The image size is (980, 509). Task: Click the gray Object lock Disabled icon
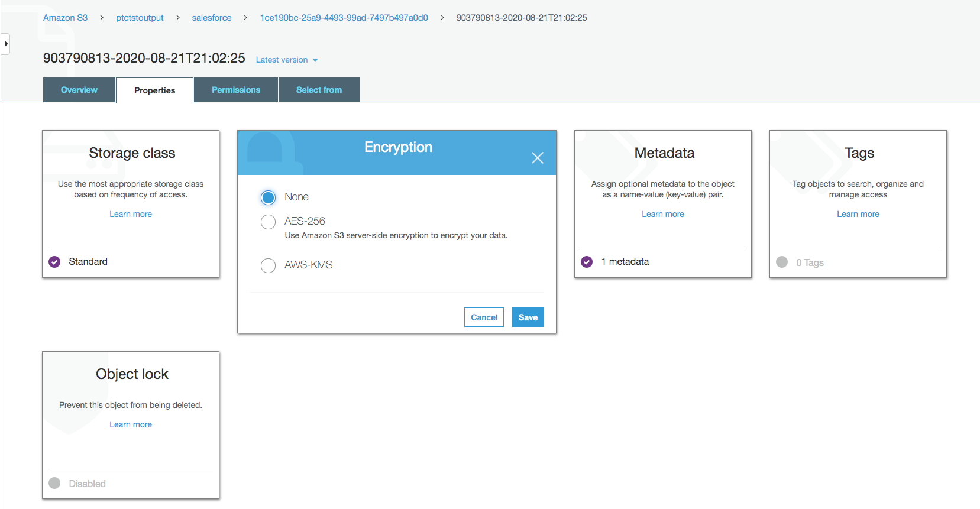point(54,483)
